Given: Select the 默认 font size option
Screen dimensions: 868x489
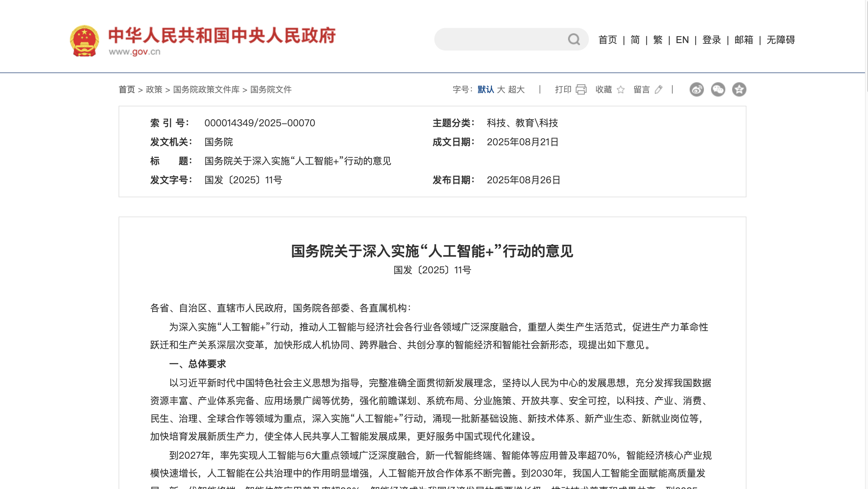Looking at the screenshot, I should (x=485, y=90).
